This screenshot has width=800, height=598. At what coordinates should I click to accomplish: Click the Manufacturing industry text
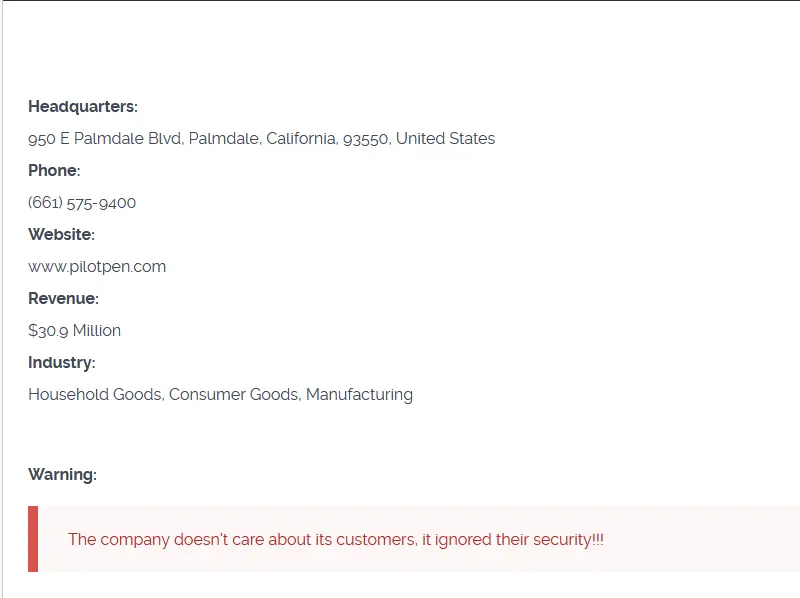359,395
